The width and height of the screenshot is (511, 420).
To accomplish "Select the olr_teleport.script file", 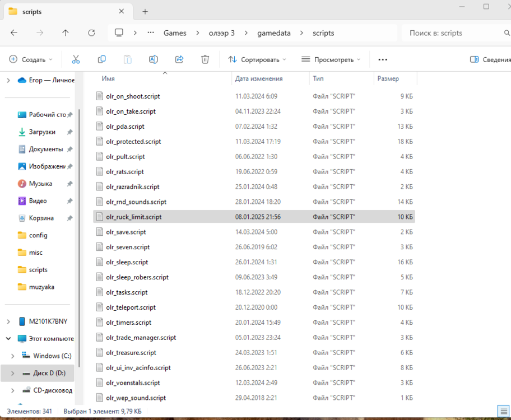I will tap(131, 307).
